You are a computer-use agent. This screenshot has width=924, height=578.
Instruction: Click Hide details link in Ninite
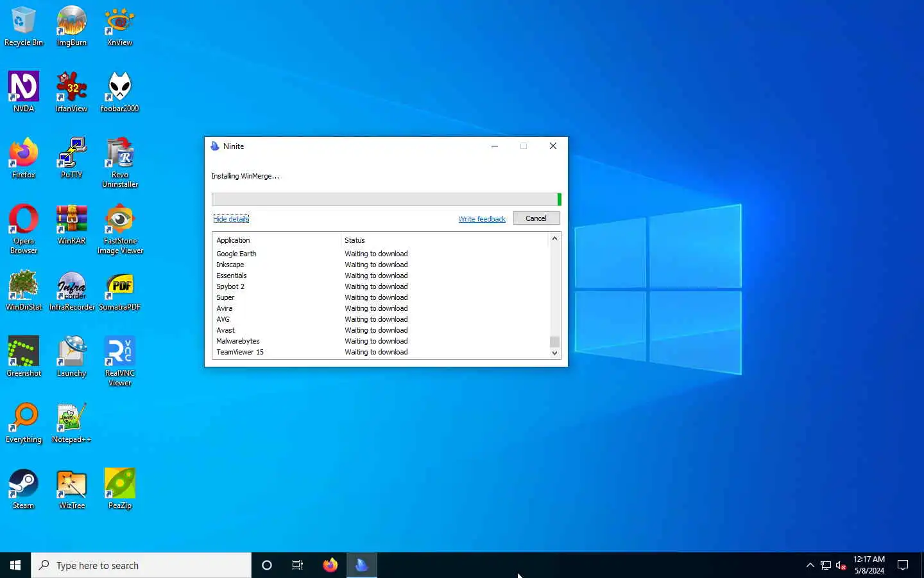[231, 219]
